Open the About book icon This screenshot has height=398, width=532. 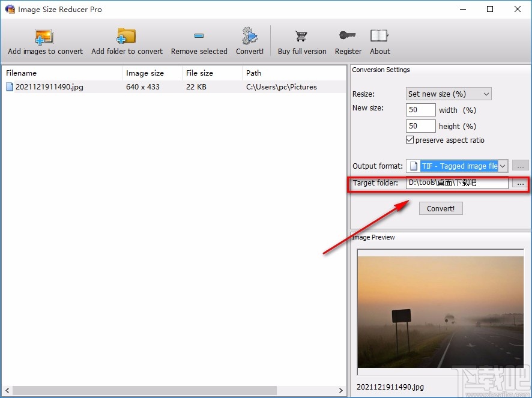point(379,37)
